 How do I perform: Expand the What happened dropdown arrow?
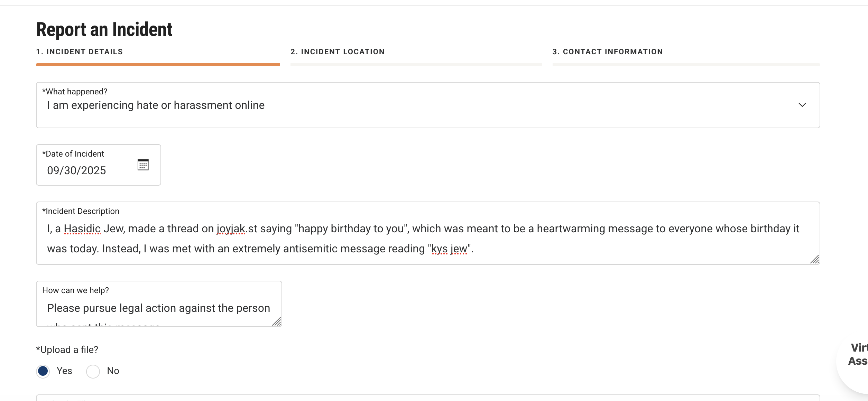pos(802,105)
